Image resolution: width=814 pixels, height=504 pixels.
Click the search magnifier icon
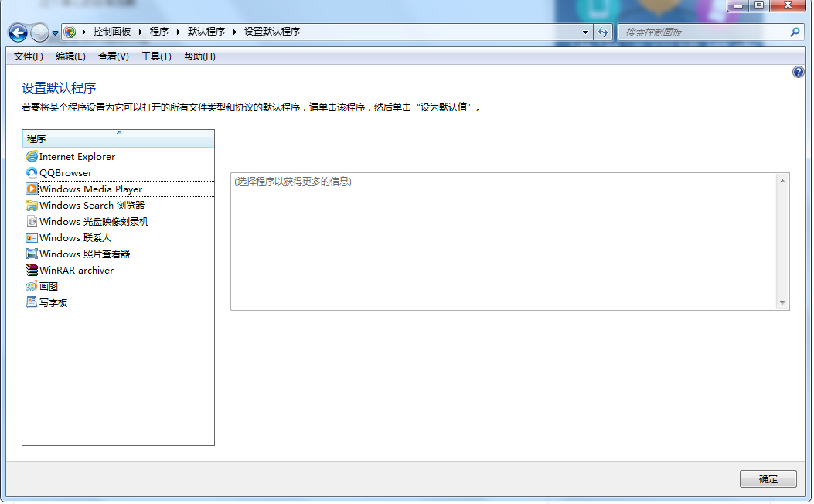tap(794, 32)
